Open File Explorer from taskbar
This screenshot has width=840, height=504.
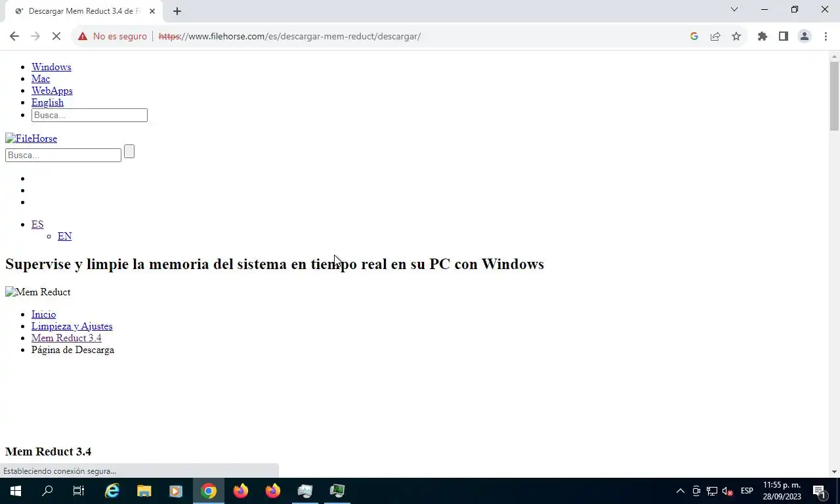point(144,491)
